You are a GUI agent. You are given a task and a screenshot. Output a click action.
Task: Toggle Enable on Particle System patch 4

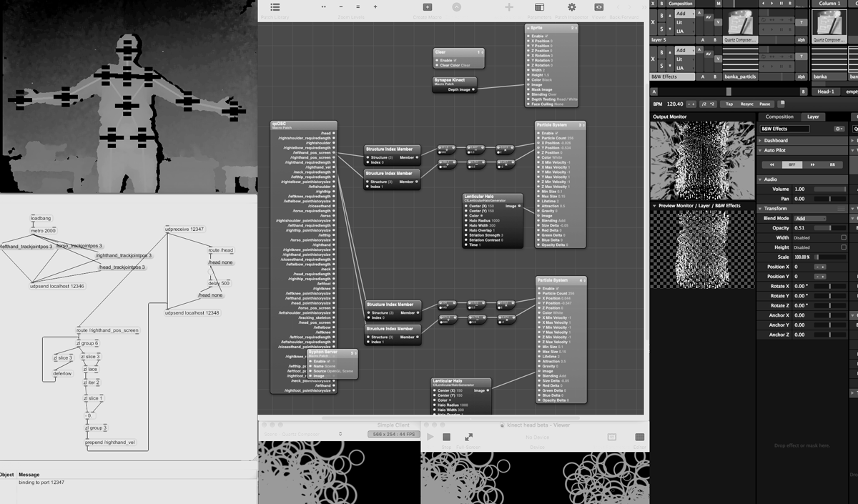coord(557,288)
